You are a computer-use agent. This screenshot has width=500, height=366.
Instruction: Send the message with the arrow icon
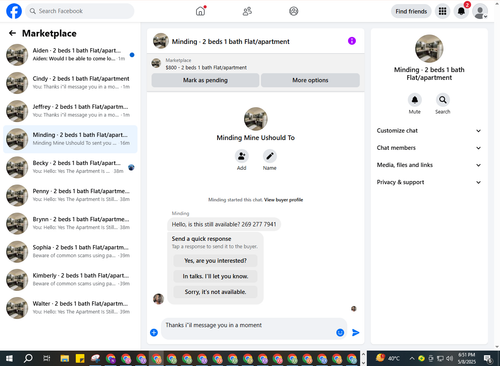(356, 332)
